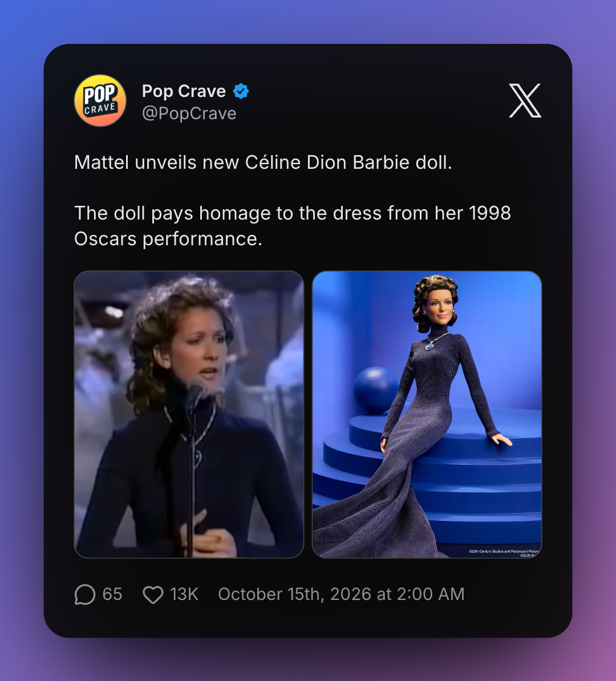The height and width of the screenshot is (681, 616).
Task: Click the 'The doll pays homage' paragraph
Action: (x=293, y=226)
